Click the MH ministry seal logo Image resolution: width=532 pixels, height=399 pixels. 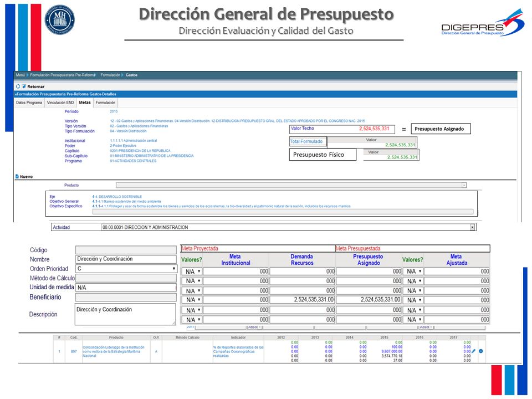(60, 19)
